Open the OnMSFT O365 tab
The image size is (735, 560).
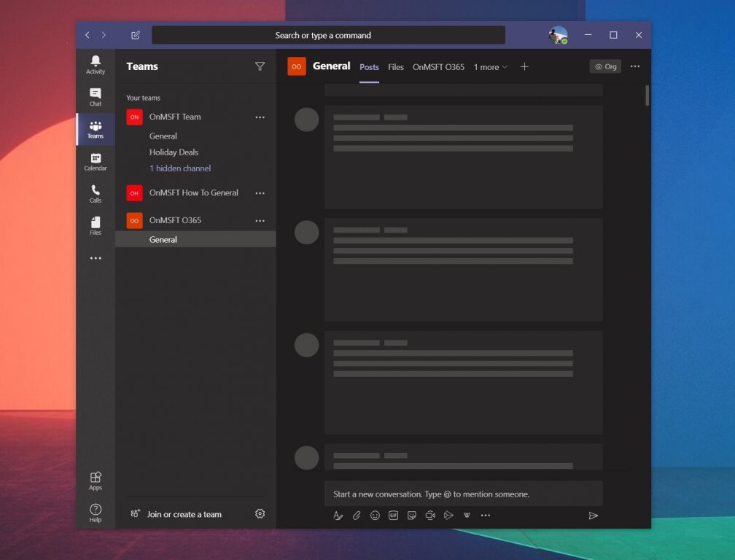point(438,67)
